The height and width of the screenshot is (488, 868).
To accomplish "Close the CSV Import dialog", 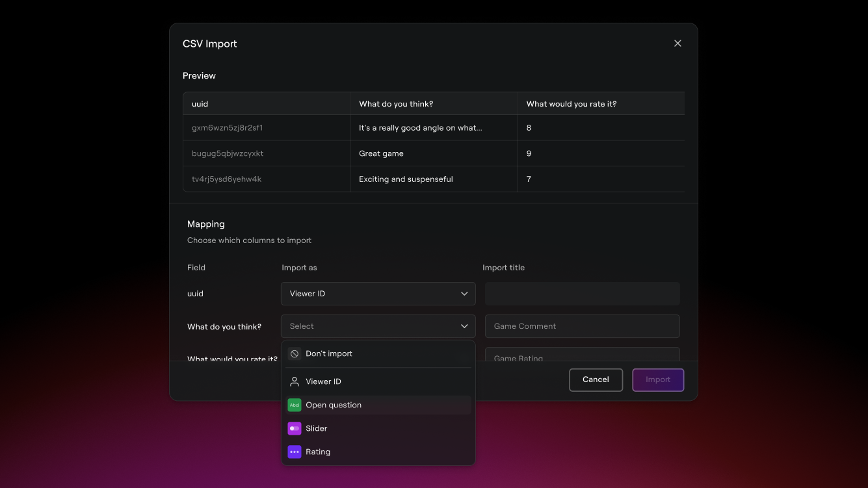I will [677, 44].
